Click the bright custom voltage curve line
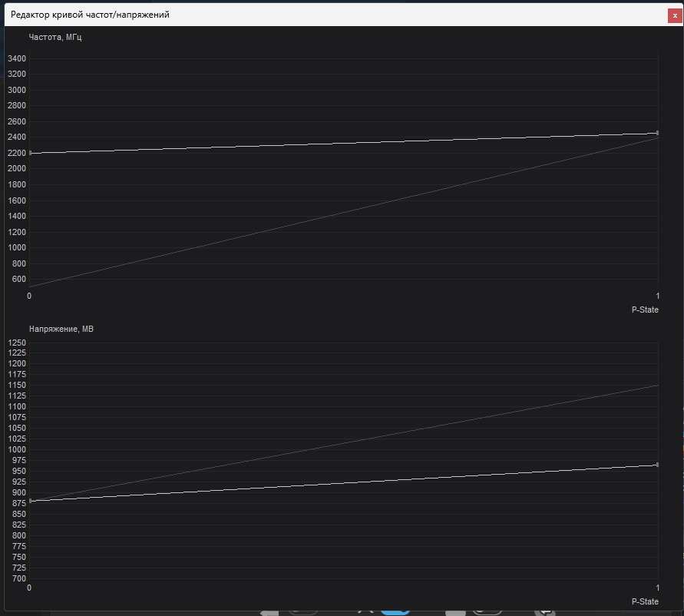Screen dimensions: 684x616 344,483
